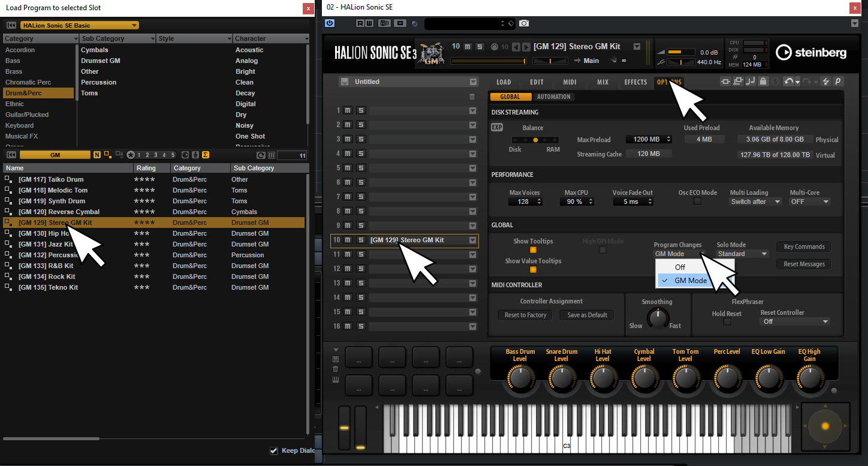Open the slot 5 program dropdown arrow

coord(472,168)
